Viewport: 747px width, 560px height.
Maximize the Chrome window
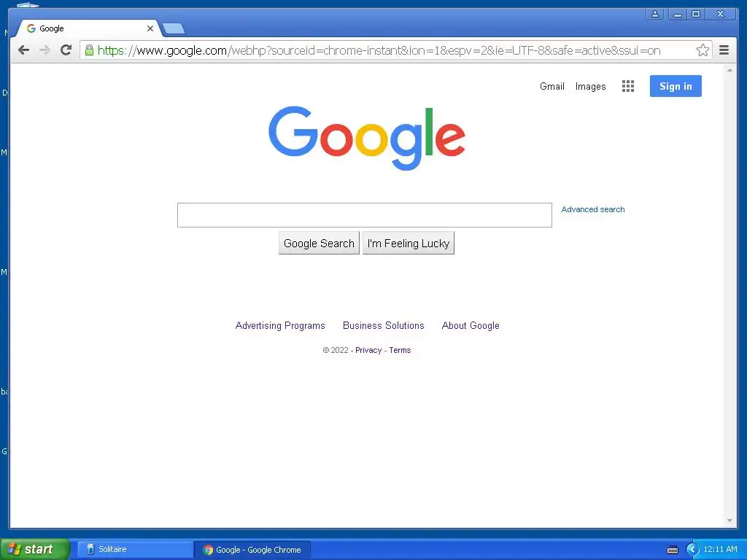click(696, 14)
